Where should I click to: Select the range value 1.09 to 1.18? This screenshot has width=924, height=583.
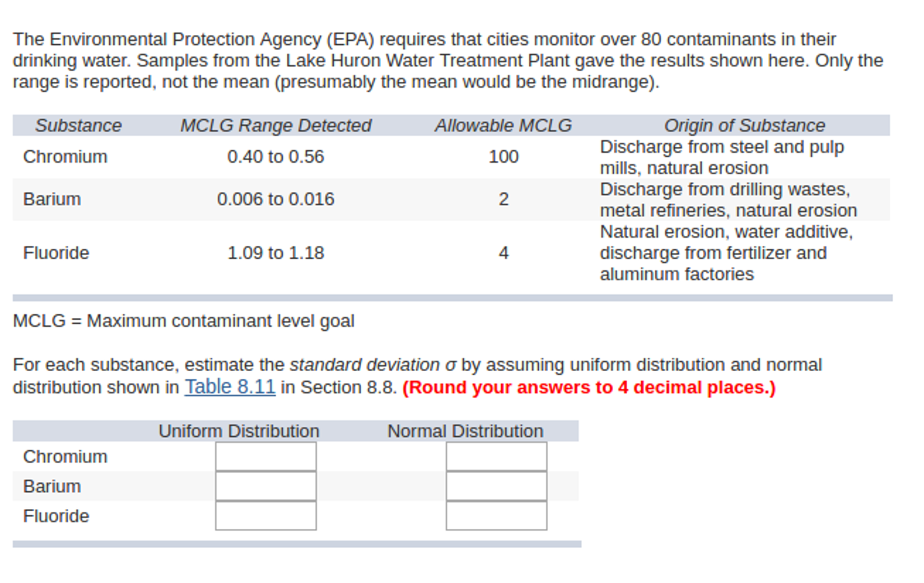(275, 252)
